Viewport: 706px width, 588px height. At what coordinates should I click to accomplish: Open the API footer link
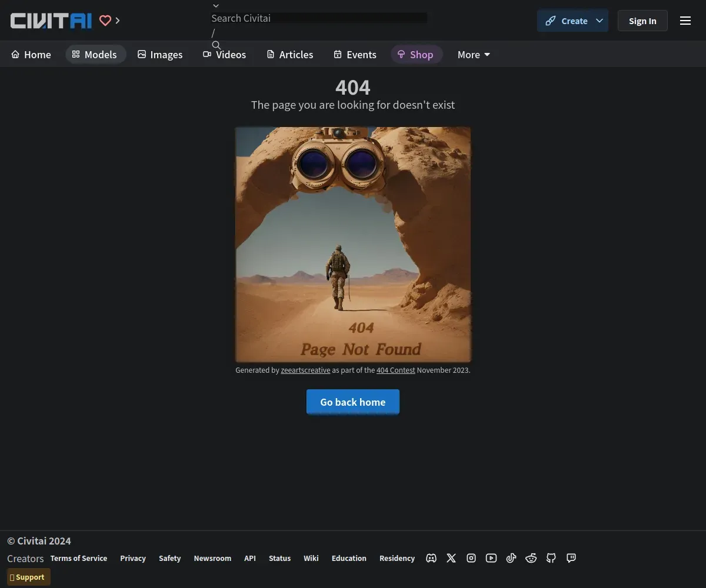click(250, 558)
